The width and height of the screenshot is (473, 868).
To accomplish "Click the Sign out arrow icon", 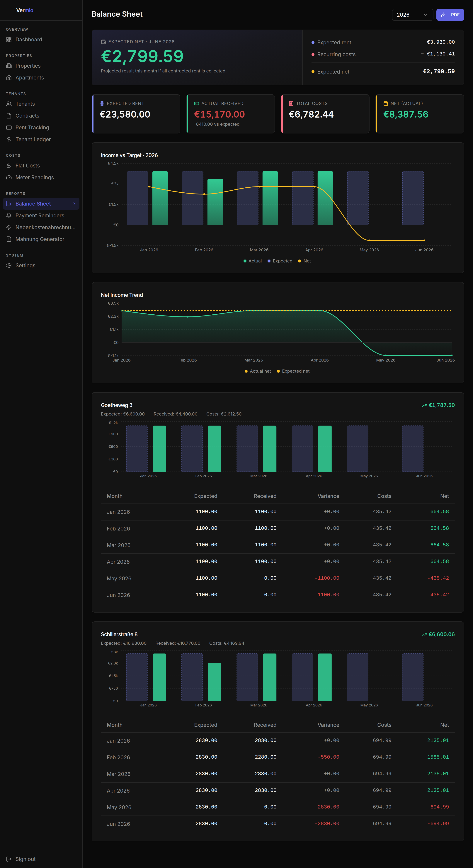I will [x=9, y=859].
